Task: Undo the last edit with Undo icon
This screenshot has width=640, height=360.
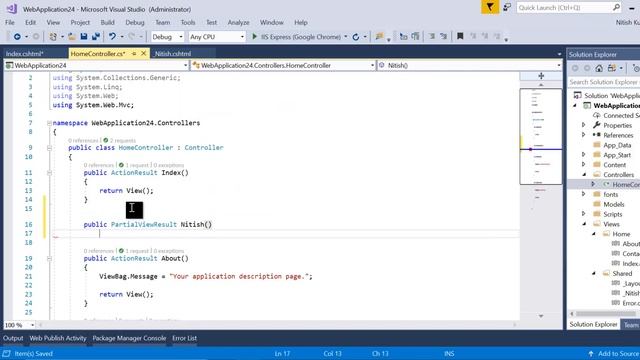Action: point(112,37)
